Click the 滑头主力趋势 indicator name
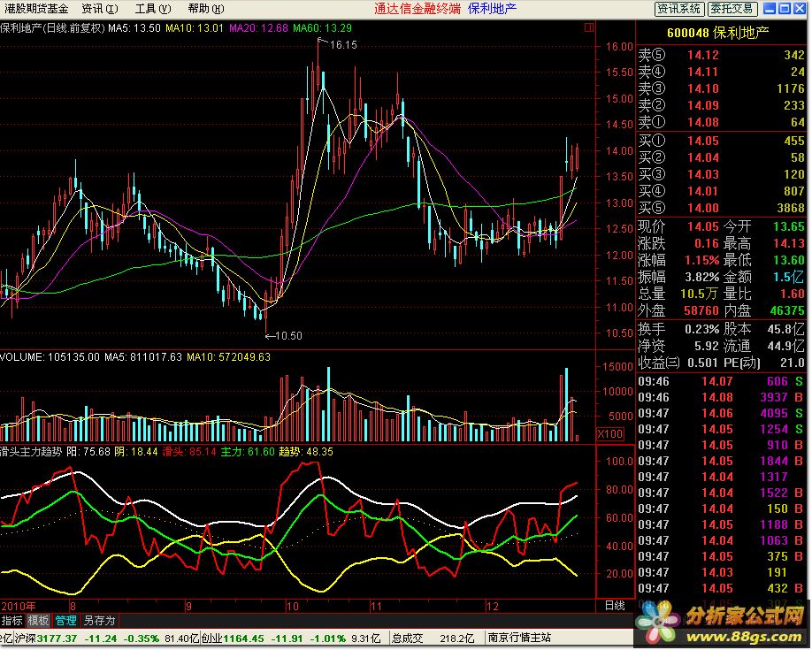 click(31, 452)
